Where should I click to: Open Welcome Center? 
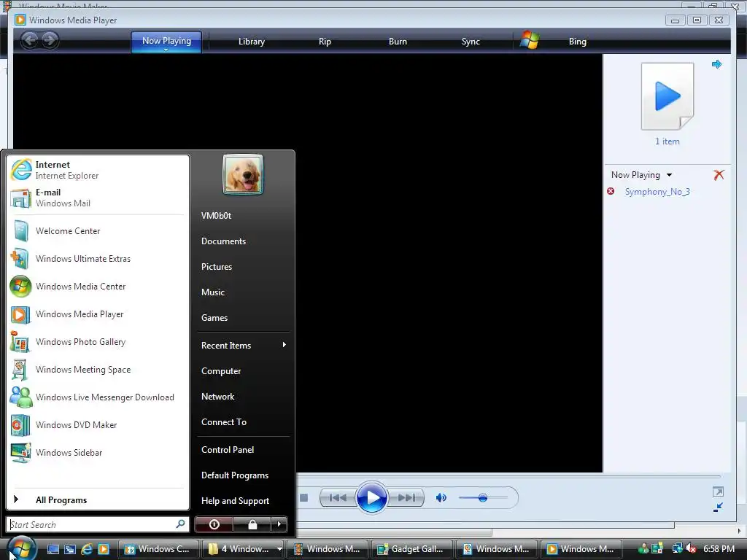tap(98, 231)
